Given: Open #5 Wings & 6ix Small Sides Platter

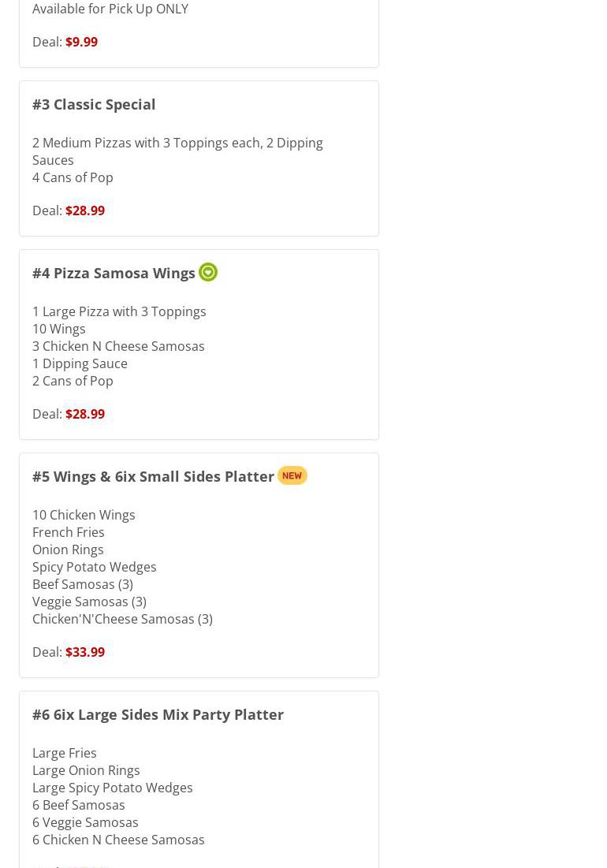Looking at the screenshot, I should pyautogui.click(x=153, y=477).
